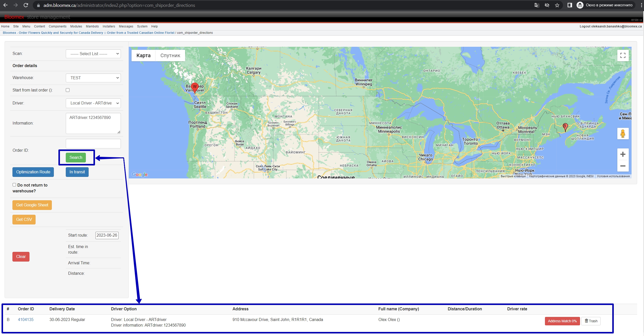Image resolution: width=644 pixels, height=336 pixels.
Task: Click the Get CSV button
Action: click(x=24, y=219)
